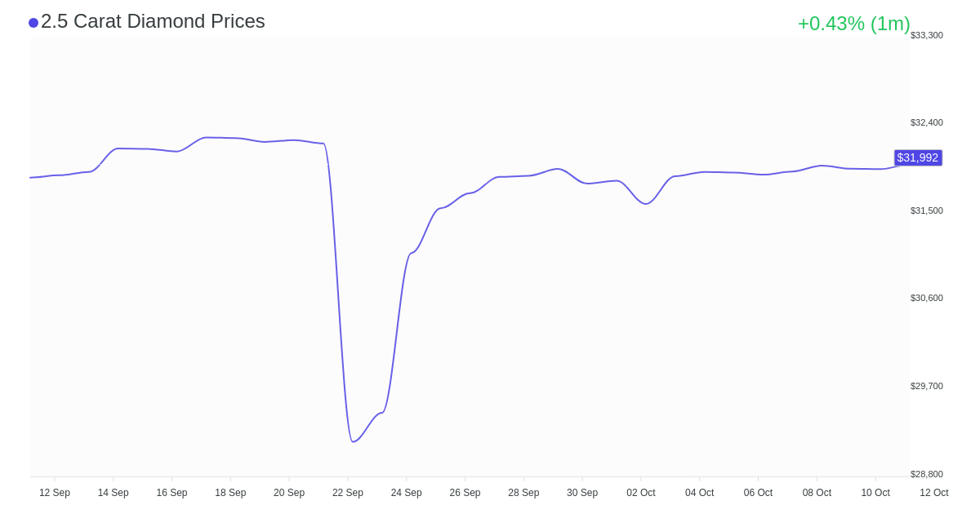This screenshot has width=980, height=514.
Task: Choose the 06 Oct axis label
Action: 758,493
